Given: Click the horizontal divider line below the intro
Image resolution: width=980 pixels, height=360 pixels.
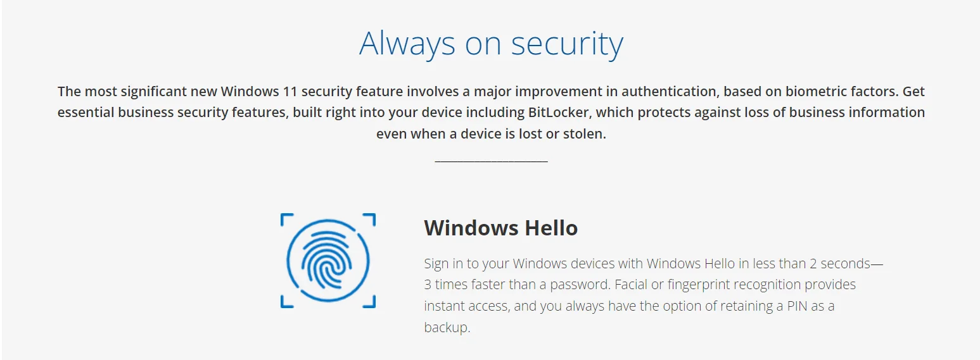Looking at the screenshot, I should click(x=491, y=161).
